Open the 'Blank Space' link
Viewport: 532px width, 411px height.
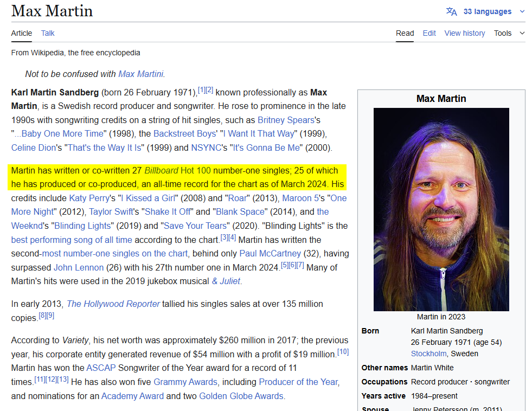click(x=240, y=212)
